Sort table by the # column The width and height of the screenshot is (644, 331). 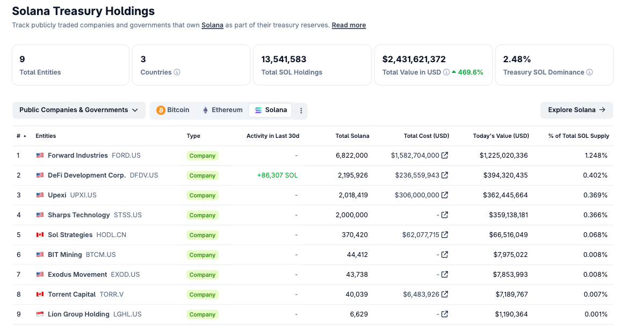[x=21, y=136]
